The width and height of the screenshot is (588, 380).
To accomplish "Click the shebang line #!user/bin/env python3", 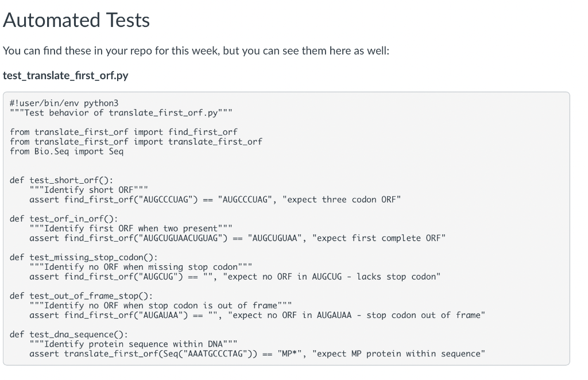I will (64, 103).
